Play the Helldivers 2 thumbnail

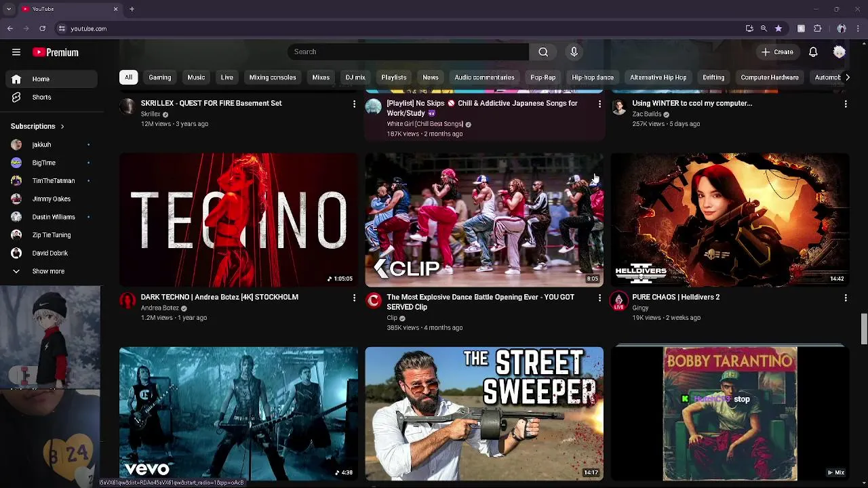coord(730,220)
